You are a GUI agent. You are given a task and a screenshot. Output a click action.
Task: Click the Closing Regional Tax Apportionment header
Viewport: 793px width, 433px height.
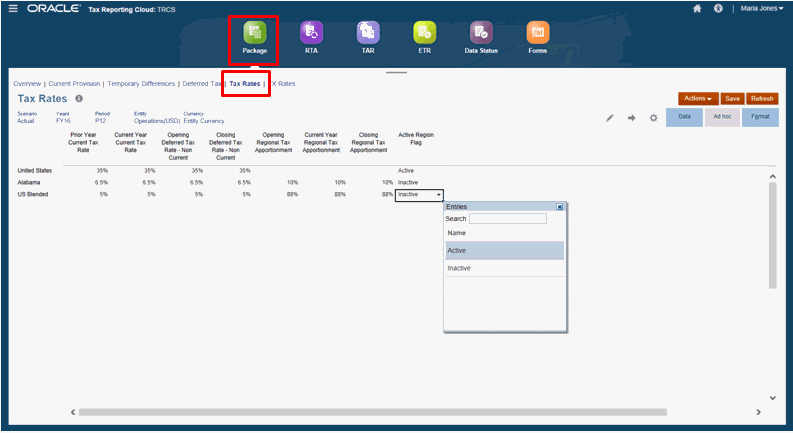[369, 143]
